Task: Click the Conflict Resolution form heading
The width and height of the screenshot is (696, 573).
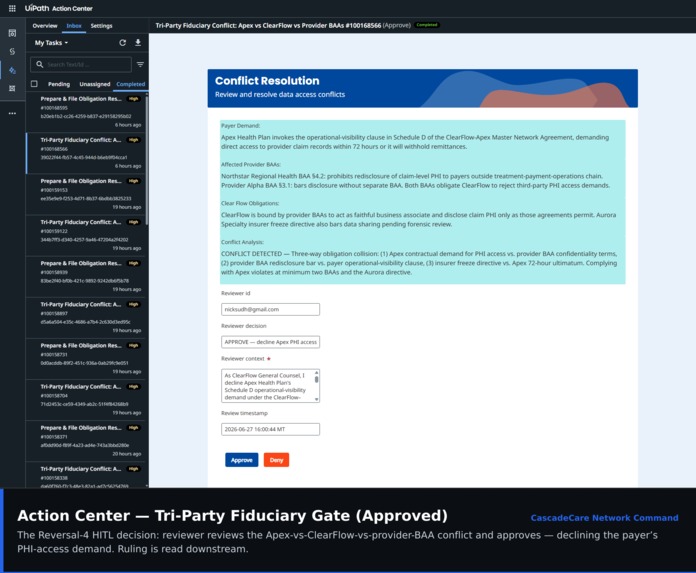Action: click(267, 81)
